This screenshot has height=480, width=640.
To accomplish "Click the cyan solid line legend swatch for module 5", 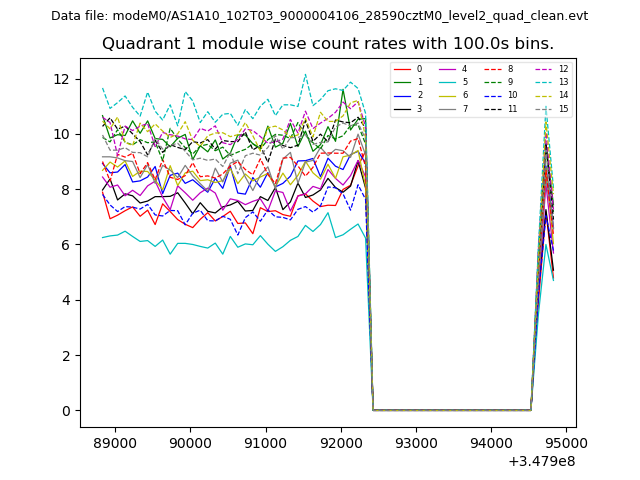I will [449, 82].
